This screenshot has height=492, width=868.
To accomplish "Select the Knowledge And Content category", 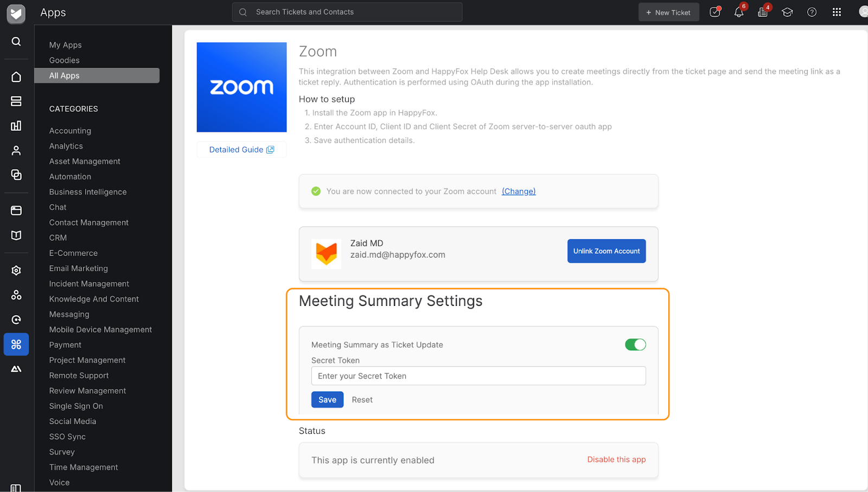I will pyautogui.click(x=94, y=299).
